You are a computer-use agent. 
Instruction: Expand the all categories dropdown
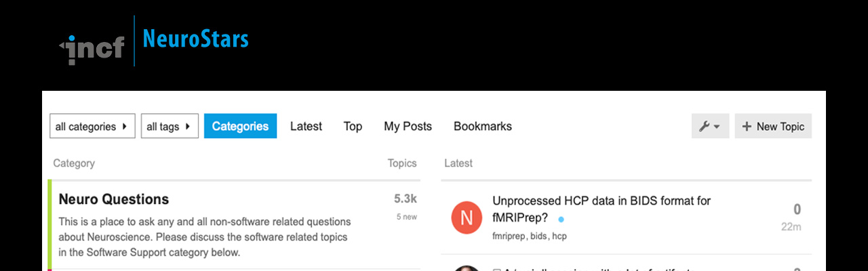[x=92, y=126]
